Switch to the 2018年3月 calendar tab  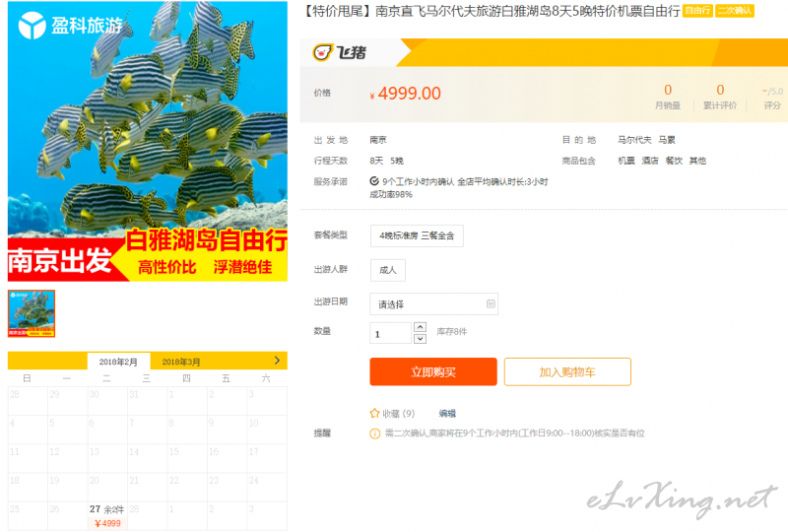point(181,362)
